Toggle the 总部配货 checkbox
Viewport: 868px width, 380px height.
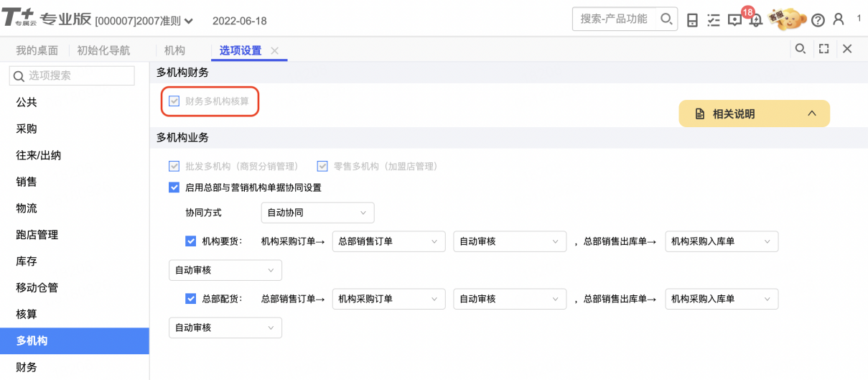190,299
